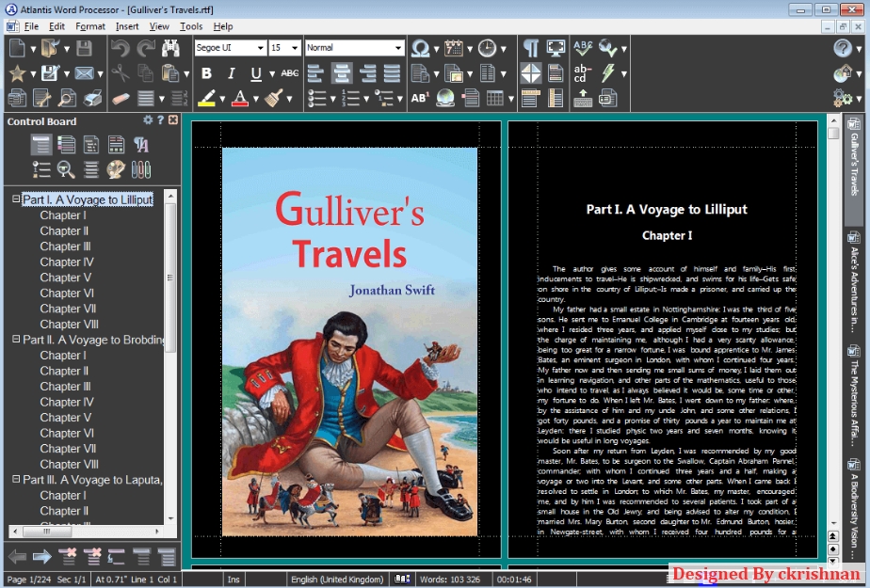Click English (United Kingdom) language in status bar

(x=337, y=580)
